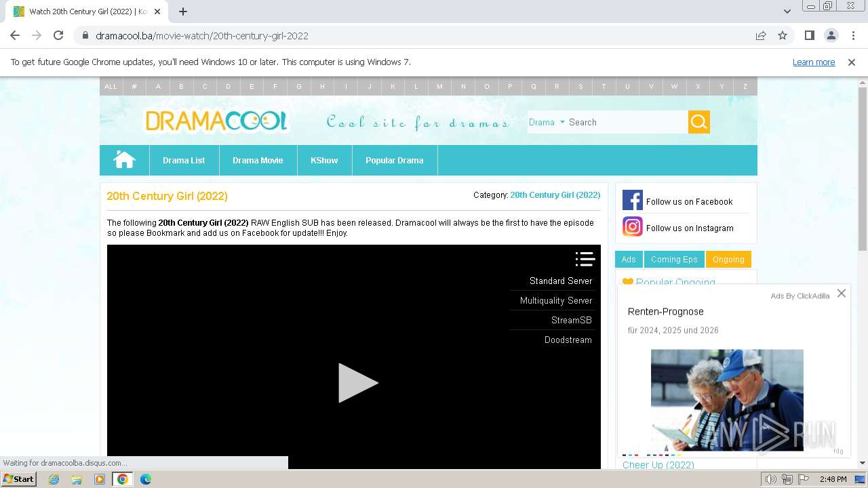Filter dramas by letter K
The width and height of the screenshot is (868, 488).
click(393, 86)
